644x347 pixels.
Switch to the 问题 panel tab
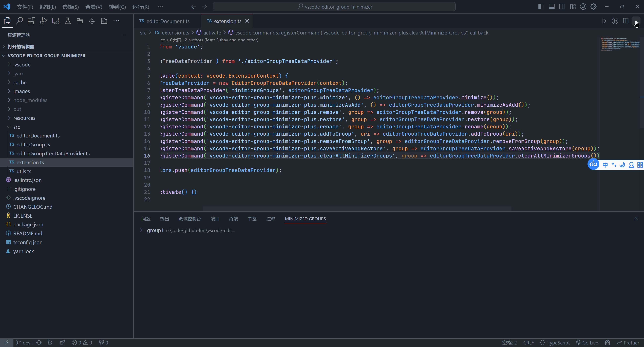tap(146, 219)
